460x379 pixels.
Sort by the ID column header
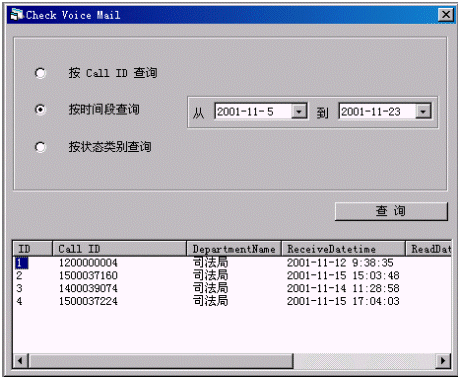tap(33, 249)
